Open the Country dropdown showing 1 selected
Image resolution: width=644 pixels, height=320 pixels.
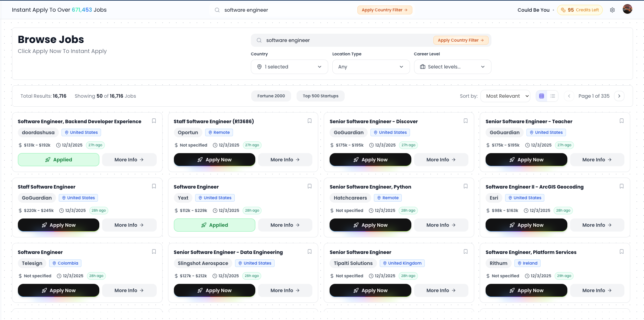pyautogui.click(x=289, y=66)
